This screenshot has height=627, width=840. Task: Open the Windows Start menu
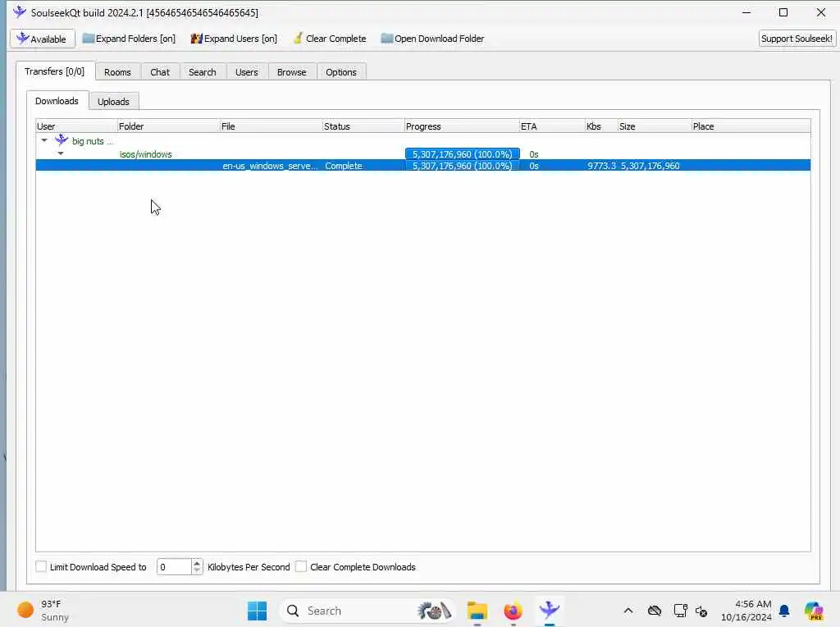(x=257, y=611)
